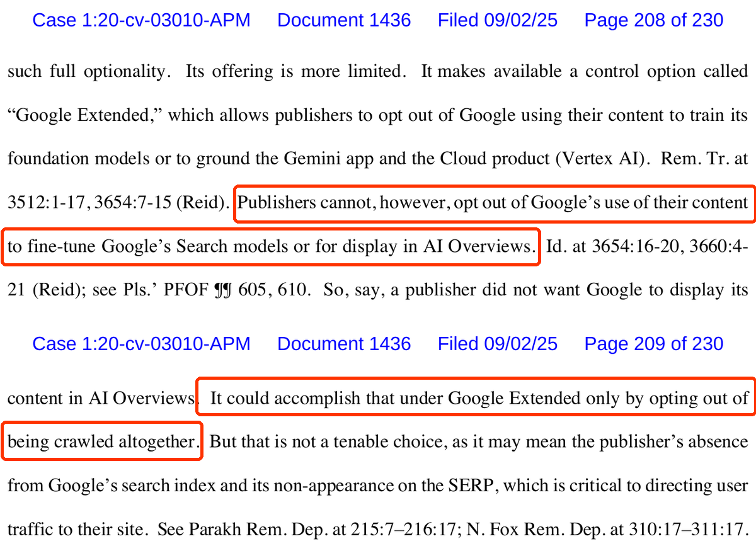Click the quoted phrase “Google Extended,”
The height and width of the screenshot is (546, 756).
pos(85,115)
